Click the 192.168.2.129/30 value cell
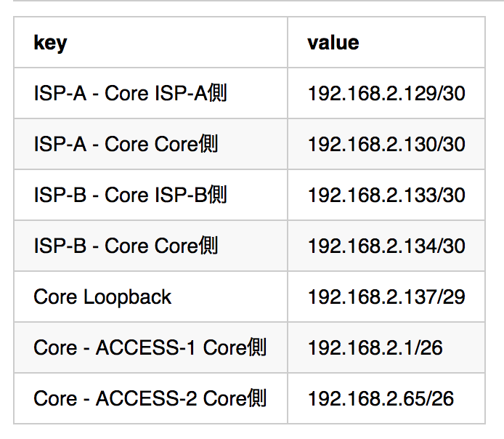Image resolution: width=504 pixels, height=439 pixels. [386, 93]
